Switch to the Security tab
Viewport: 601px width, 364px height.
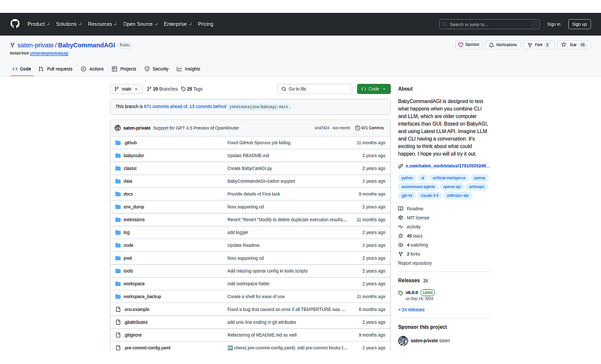[x=157, y=69]
